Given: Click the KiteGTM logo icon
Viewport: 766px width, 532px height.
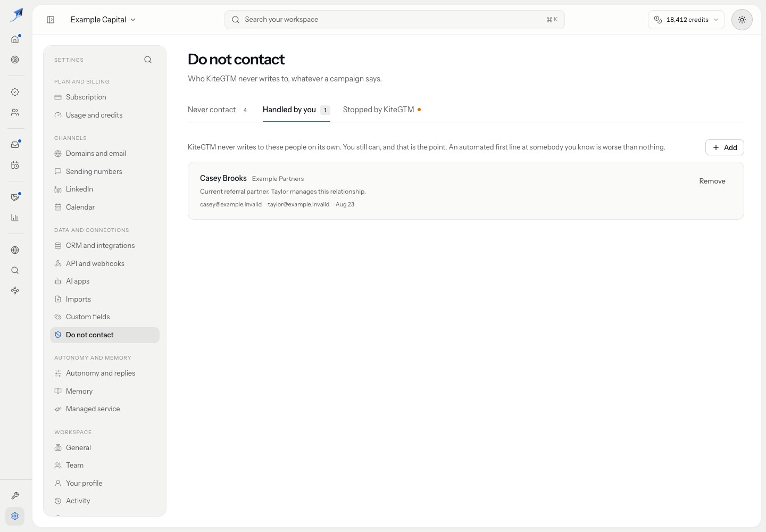Looking at the screenshot, I should click(x=16, y=14).
